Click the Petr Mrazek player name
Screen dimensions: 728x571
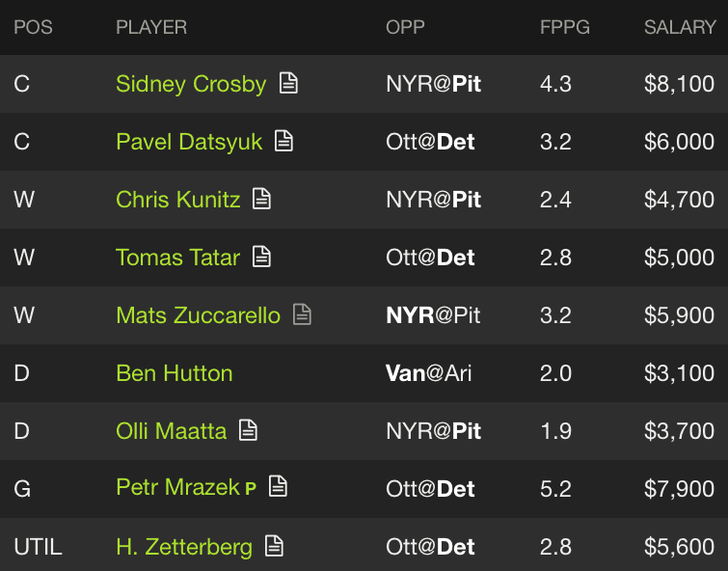(x=177, y=487)
